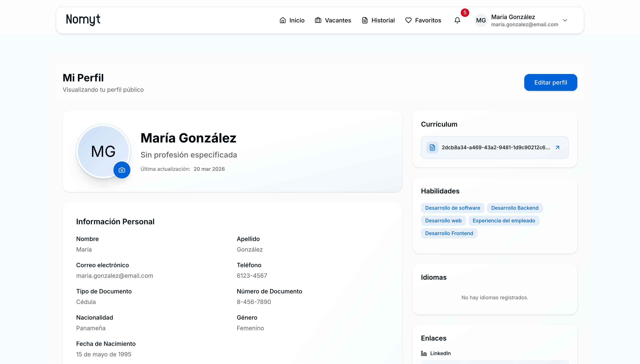The width and height of the screenshot is (640, 364).
Task: Click the Desarrollo Frontend skill tag
Action: click(x=449, y=233)
